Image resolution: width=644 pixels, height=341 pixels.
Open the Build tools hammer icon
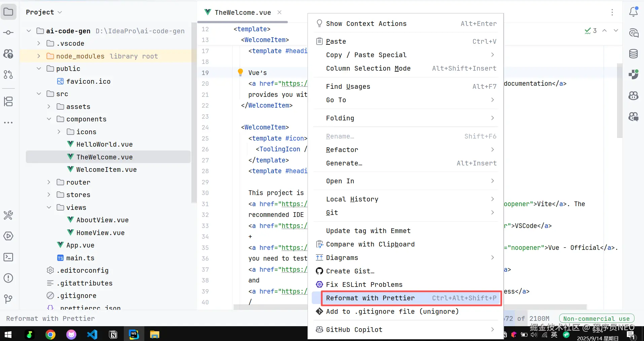[8, 215]
